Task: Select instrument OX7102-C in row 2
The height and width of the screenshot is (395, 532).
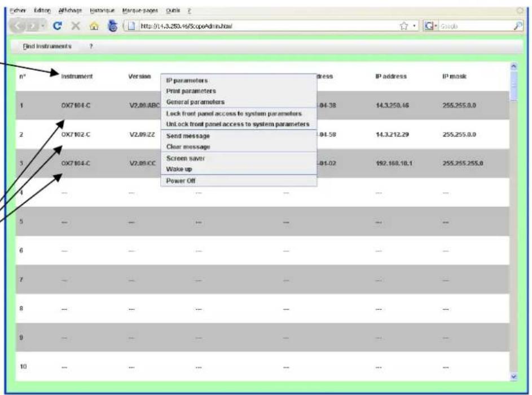Action: 76,135
